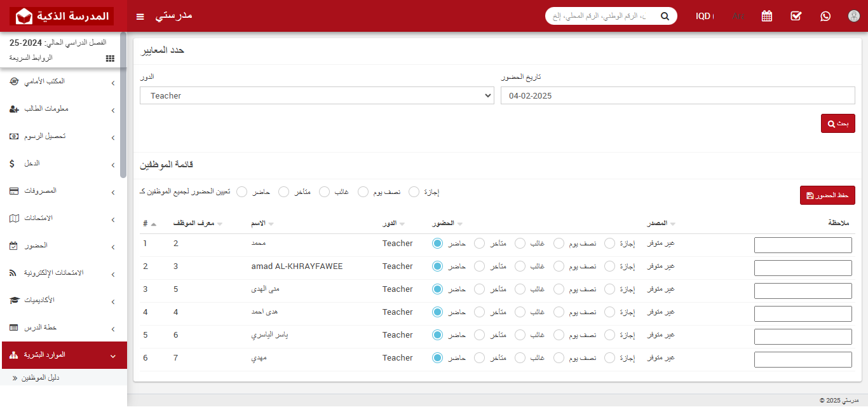
Task: Open the IQD currency selector
Action: pos(705,16)
